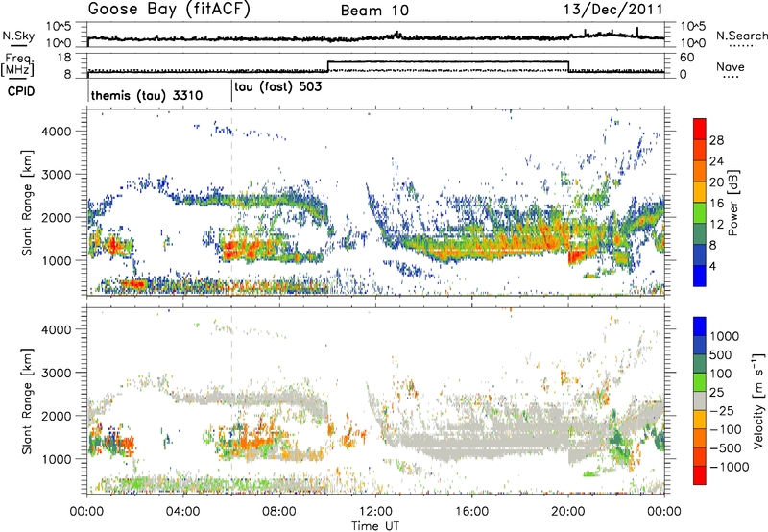Click the frequency step-up plateau in the Freq panel
The width and height of the screenshot is (768, 532).
coord(447,61)
